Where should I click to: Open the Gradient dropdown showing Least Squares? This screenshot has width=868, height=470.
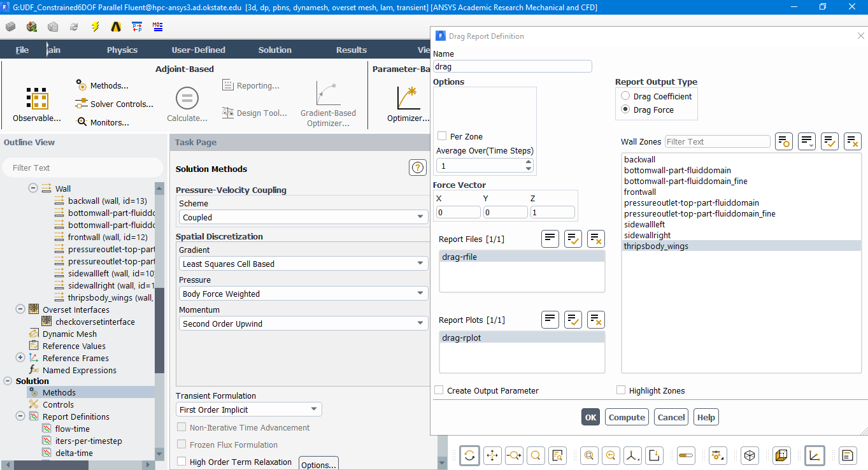click(303, 264)
